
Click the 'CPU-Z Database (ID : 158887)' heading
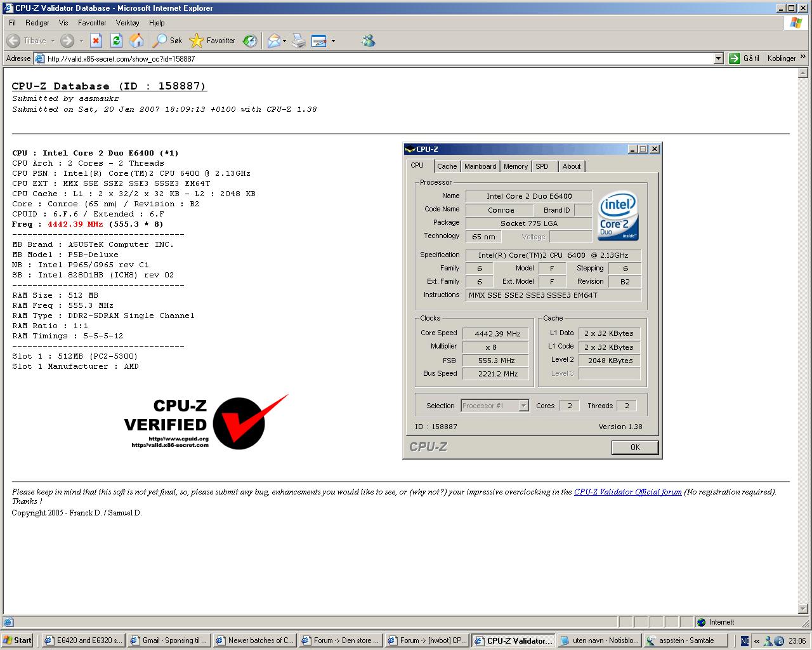click(109, 86)
